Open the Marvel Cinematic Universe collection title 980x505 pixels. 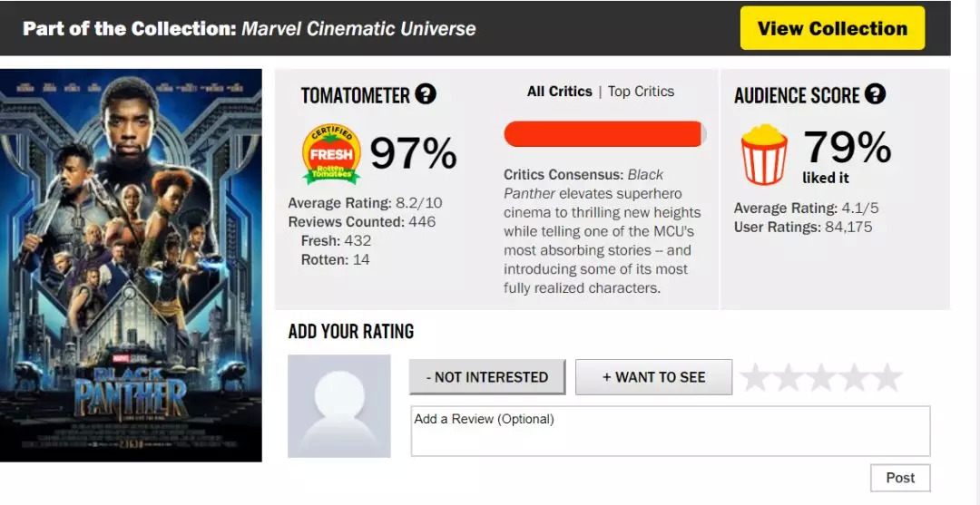point(358,28)
